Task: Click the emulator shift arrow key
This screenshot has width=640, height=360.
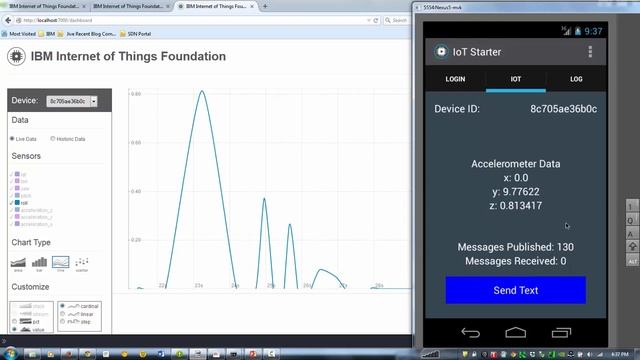Action: click(x=632, y=246)
